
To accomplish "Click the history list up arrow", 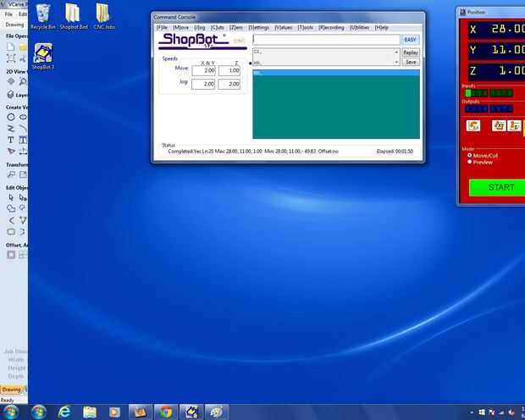I will (396, 52).
